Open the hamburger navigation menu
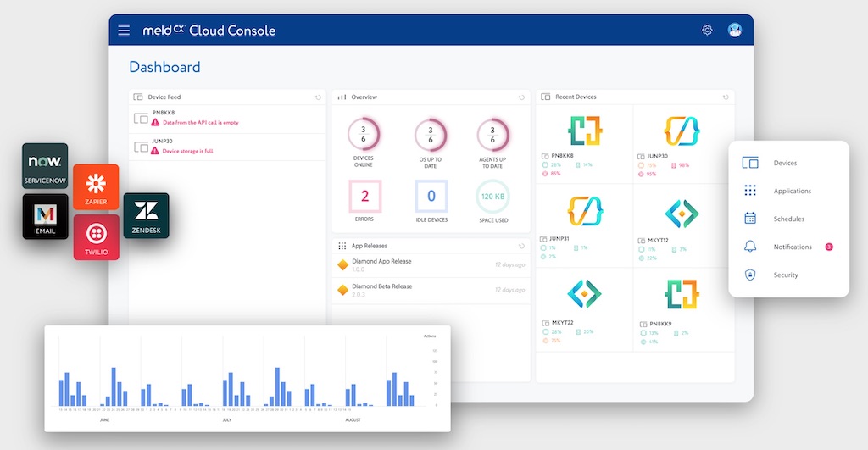This screenshot has width=868, height=450. pyautogui.click(x=124, y=31)
